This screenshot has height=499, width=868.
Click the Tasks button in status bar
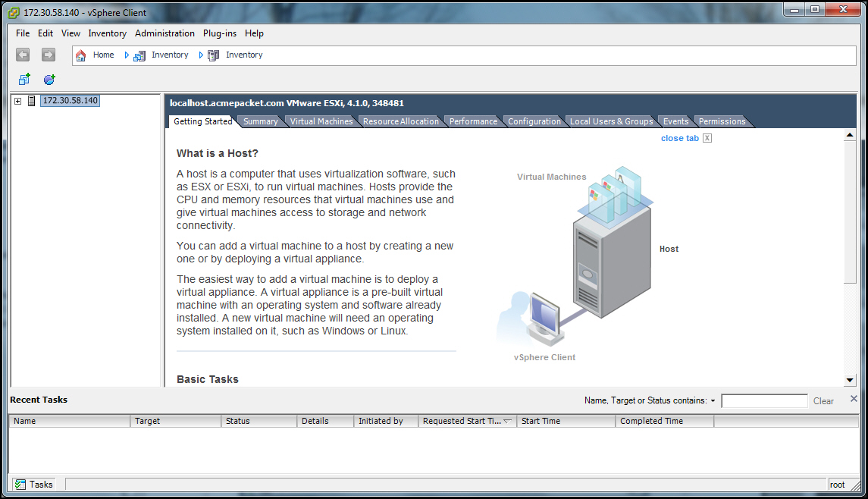coord(34,484)
